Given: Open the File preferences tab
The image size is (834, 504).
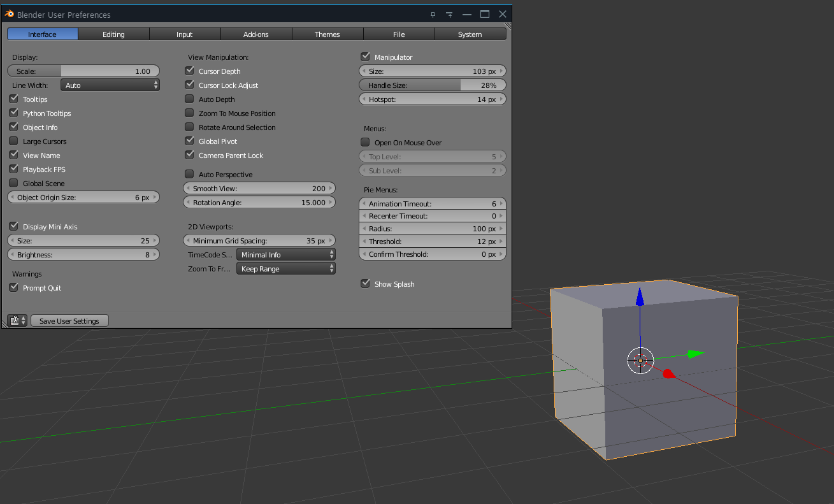Looking at the screenshot, I should point(399,34).
